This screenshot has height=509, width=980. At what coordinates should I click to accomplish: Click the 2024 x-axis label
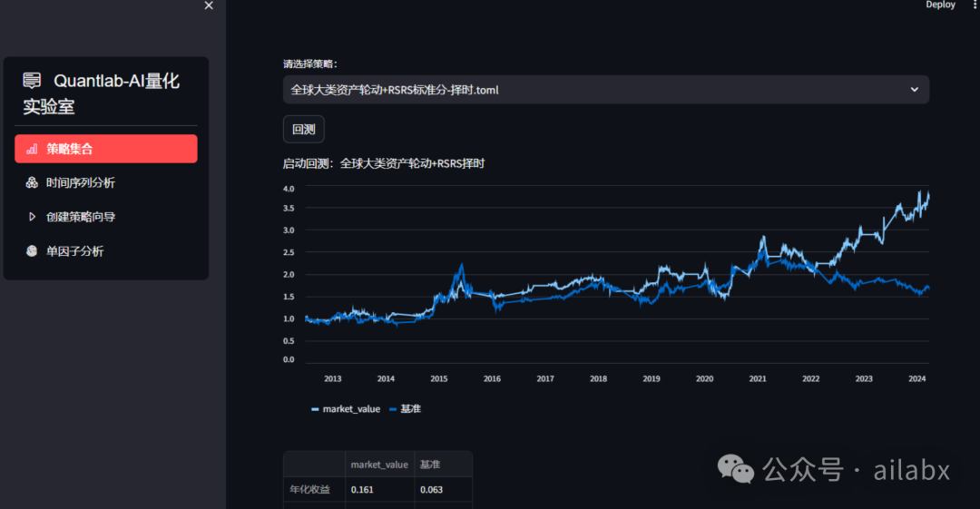point(916,379)
